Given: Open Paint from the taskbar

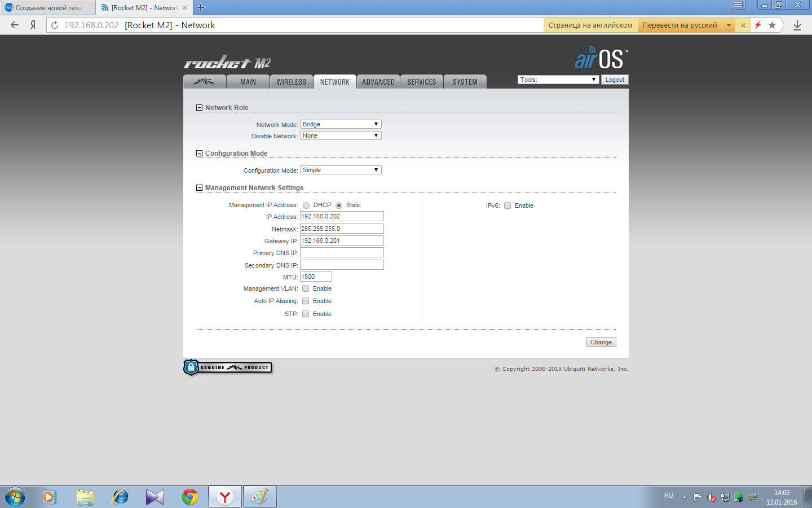Looking at the screenshot, I should click(x=260, y=497).
